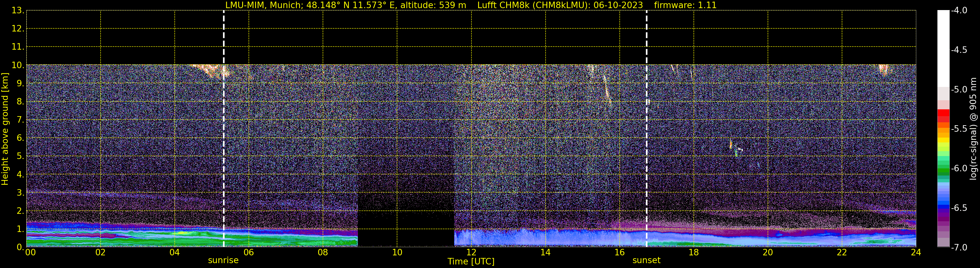Click the '-7.0' colorbar tick label
Image resolution: width=980 pixels, height=268 pixels.
[x=959, y=248]
